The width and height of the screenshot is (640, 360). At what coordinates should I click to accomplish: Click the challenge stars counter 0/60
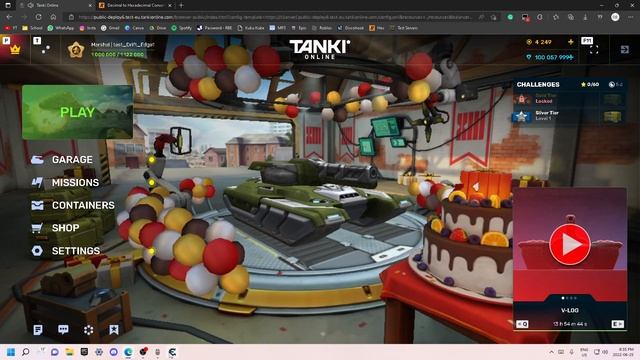click(590, 84)
